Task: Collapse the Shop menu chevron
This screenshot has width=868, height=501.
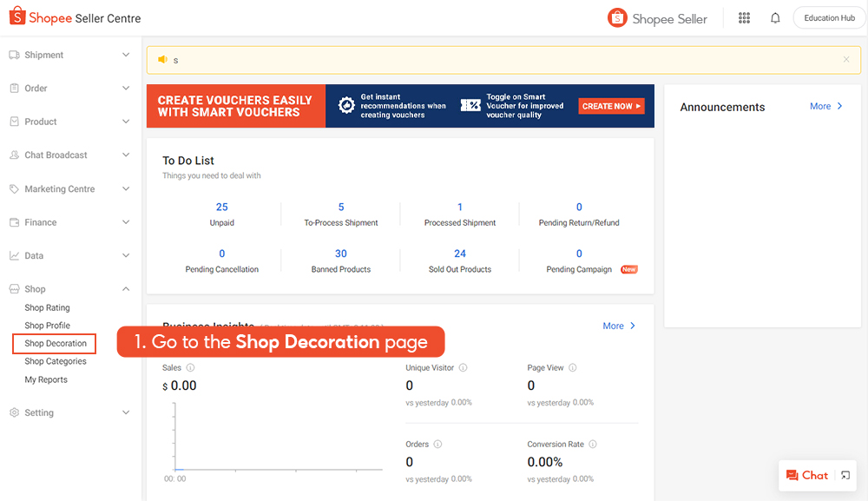Action: tap(126, 289)
